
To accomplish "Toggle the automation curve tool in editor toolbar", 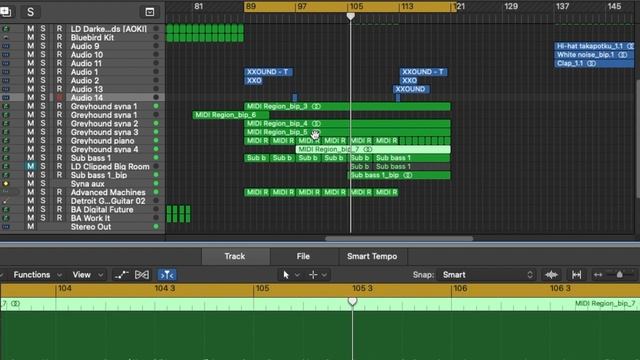I will tap(121, 275).
